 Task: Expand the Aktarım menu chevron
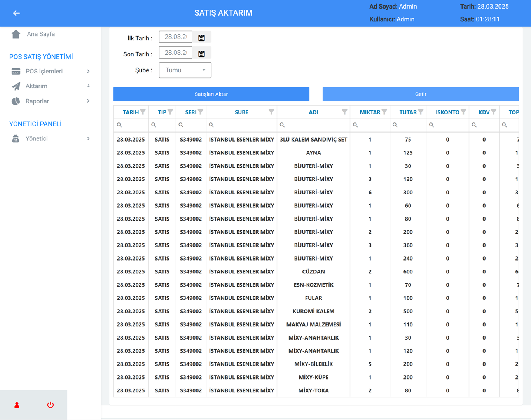(89, 86)
